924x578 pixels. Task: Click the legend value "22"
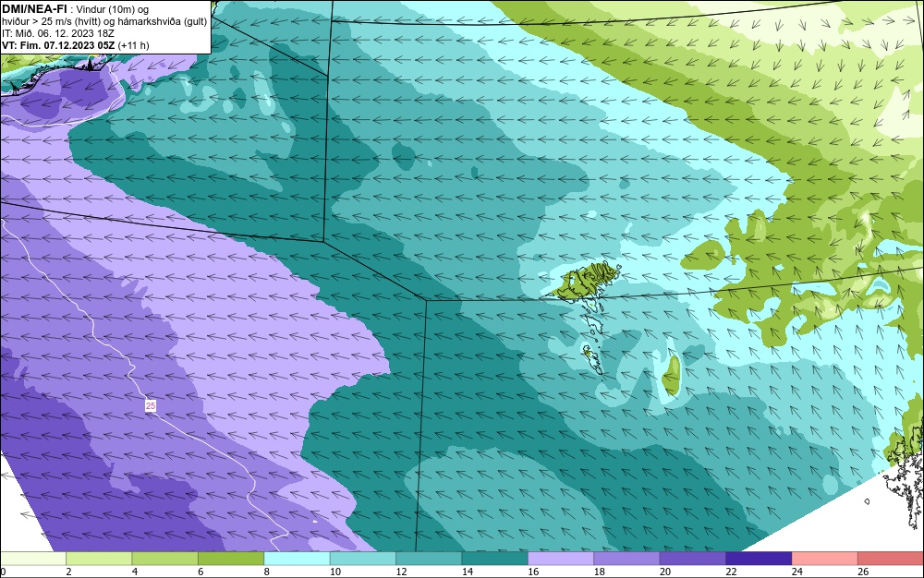tap(731, 572)
